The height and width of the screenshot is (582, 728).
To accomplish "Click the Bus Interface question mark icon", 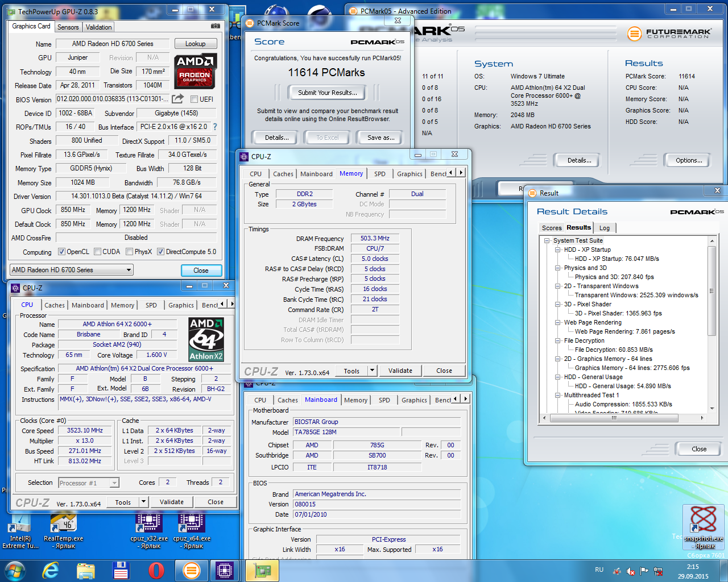I will tap(215, 127).
